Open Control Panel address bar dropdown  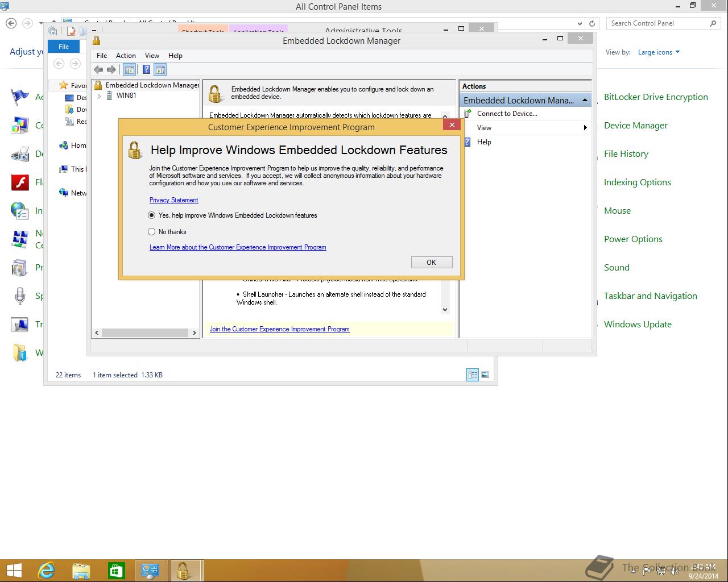point(580,23)
